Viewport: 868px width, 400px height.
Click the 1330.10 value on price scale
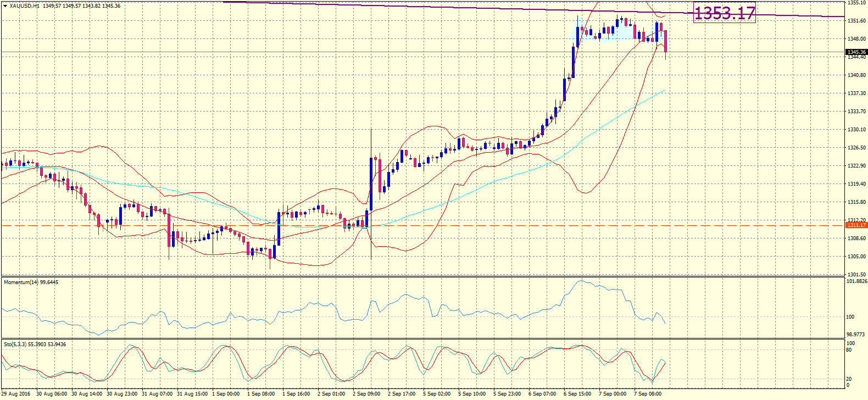856,130
